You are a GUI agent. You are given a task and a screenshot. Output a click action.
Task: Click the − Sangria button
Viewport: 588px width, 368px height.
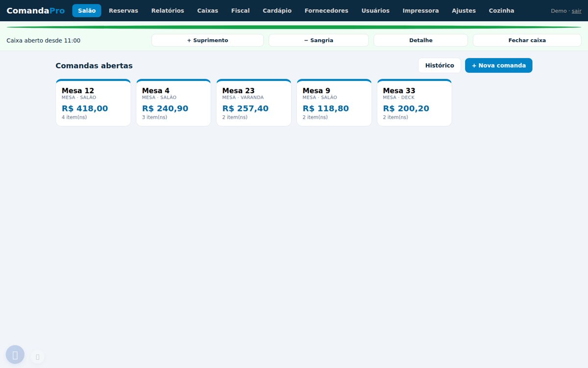(318, 40)
